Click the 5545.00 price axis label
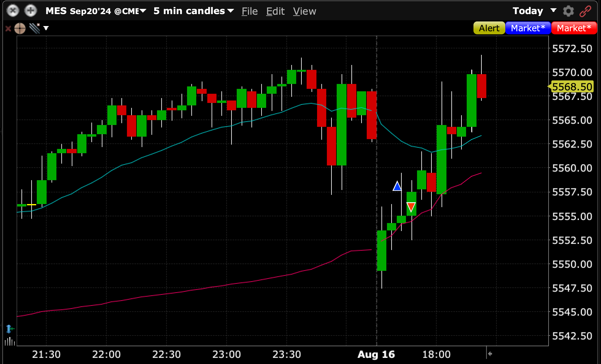The width and height of the screenshot is (601, 364). (x=572, y=312)
